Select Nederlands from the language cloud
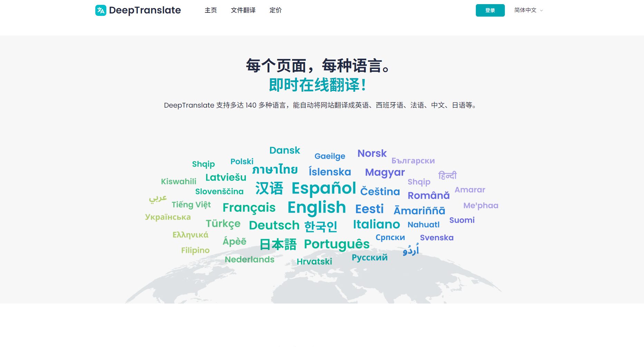This screenshot has width=644, height=347. (x=250, y=259)
